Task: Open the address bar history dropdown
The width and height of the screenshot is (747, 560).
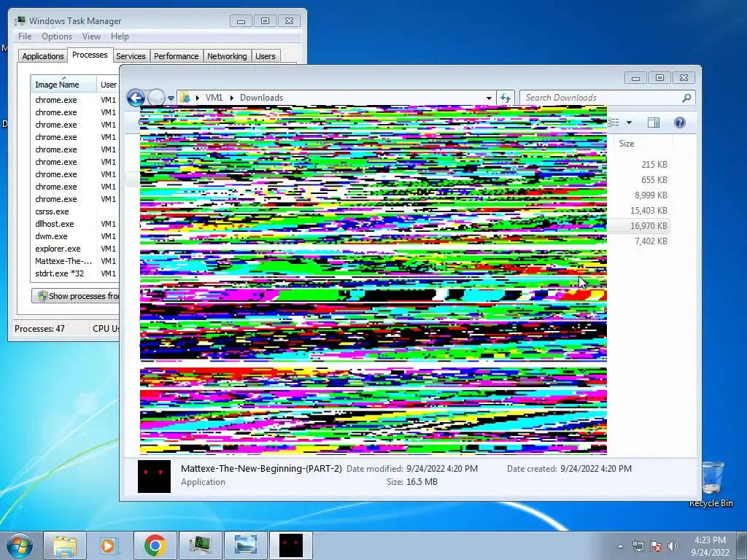Action: [x=489, y=98]
